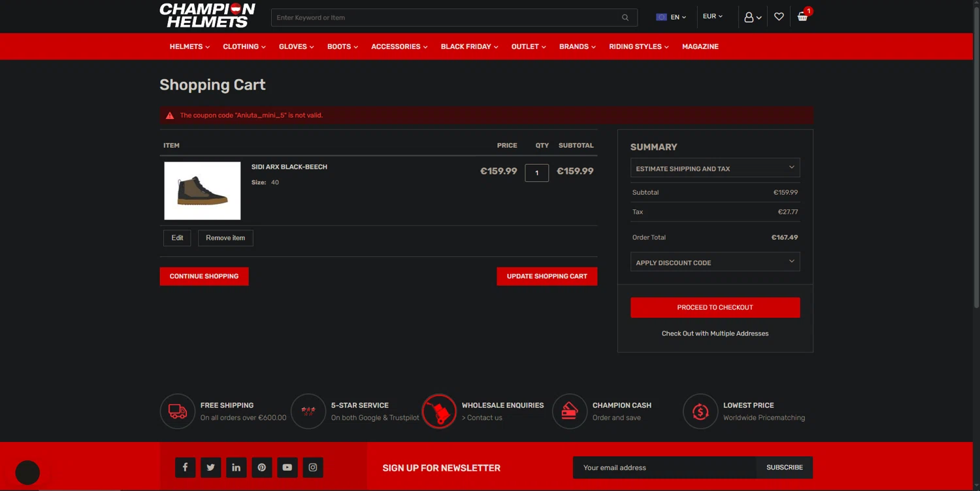Open the user account icon menu

(x=753, y=17)
